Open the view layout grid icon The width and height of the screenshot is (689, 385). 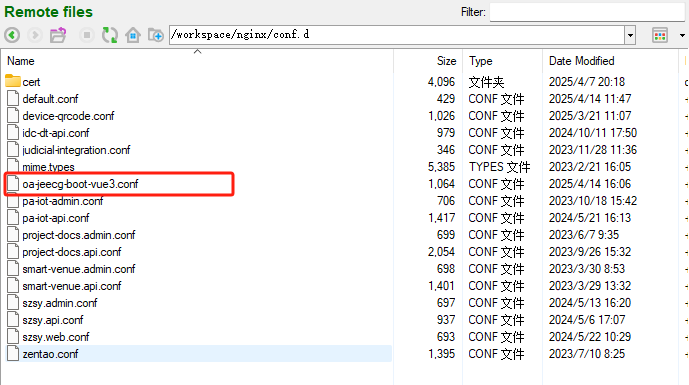pyautogui.click(x=660, y=35)
